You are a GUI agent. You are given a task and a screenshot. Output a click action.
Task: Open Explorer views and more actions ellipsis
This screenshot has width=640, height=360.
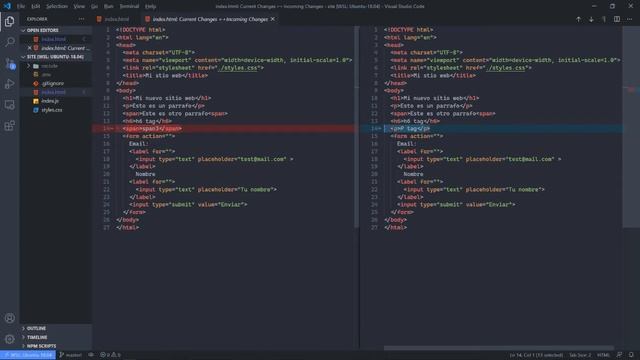click(81, 19)
